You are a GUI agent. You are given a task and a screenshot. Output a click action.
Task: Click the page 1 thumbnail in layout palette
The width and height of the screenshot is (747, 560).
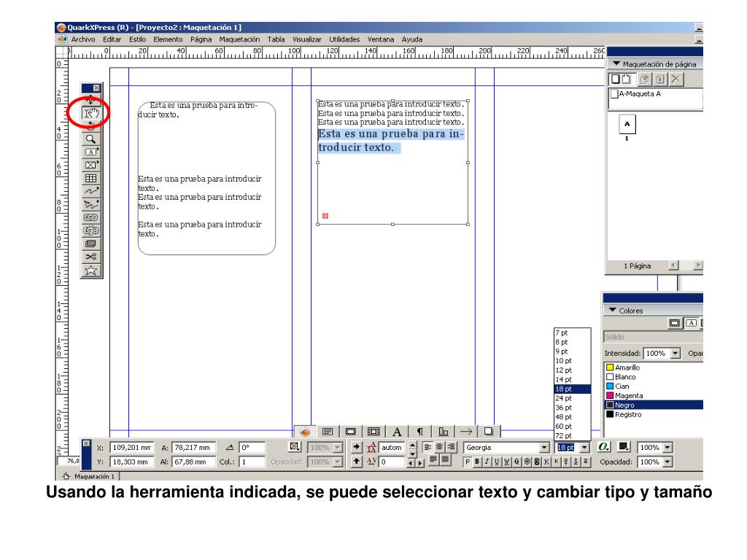[x=627, y=125]
